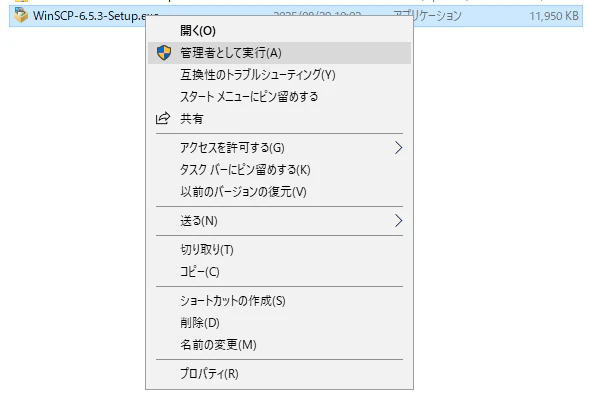The height and width of the screenshot is (395, 589).
Task: Open the 送る(N) submenu
Action: point(279,221)
